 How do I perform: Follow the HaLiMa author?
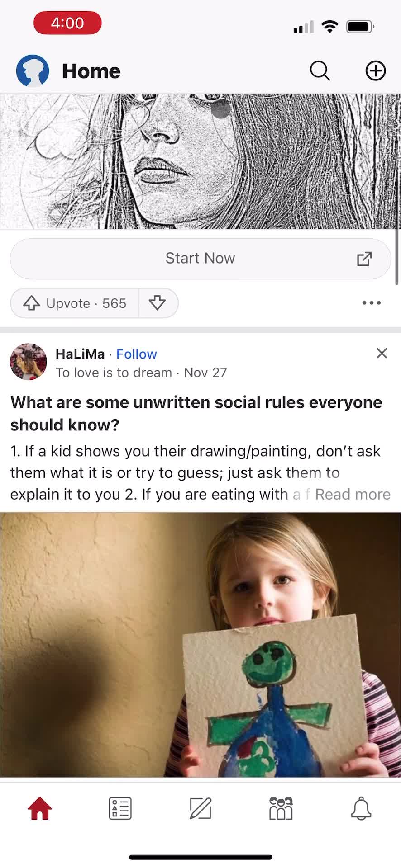(137, 354)
